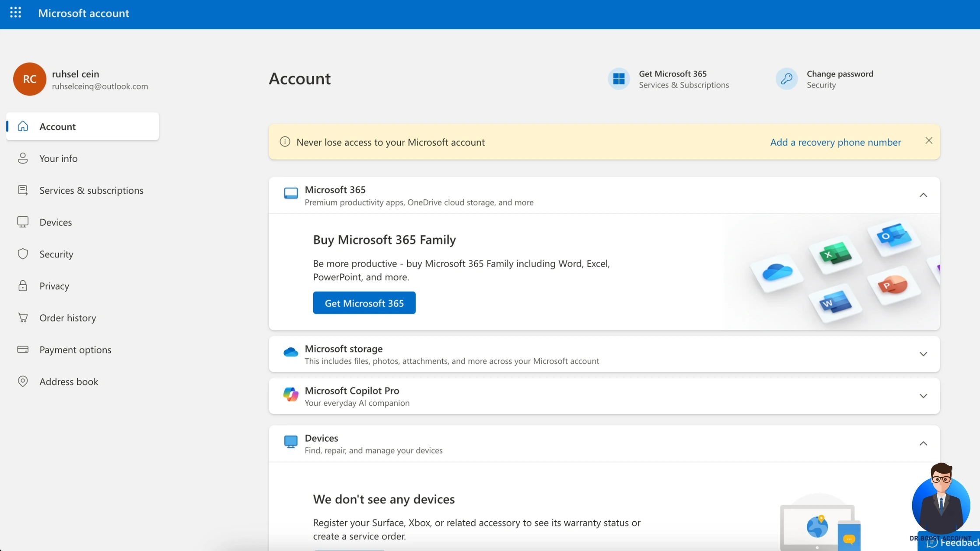Dismiss the recovery phone number banner
Image resolution: width=980 pixels, height=551 pixels.
pos(929,141)
